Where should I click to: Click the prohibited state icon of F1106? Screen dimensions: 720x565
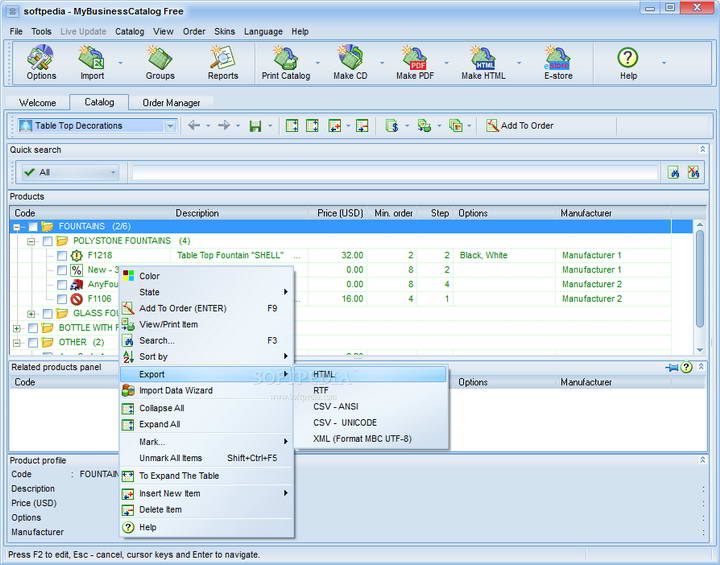coord(76,299)
